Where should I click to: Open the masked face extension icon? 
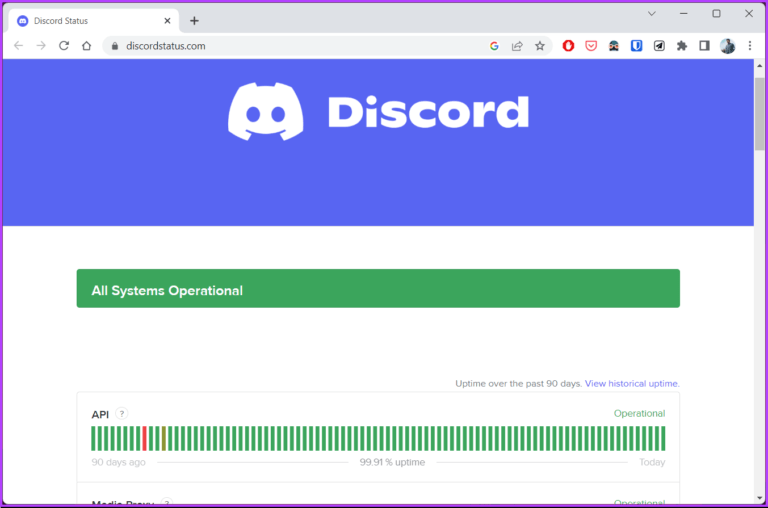point(614,46)
